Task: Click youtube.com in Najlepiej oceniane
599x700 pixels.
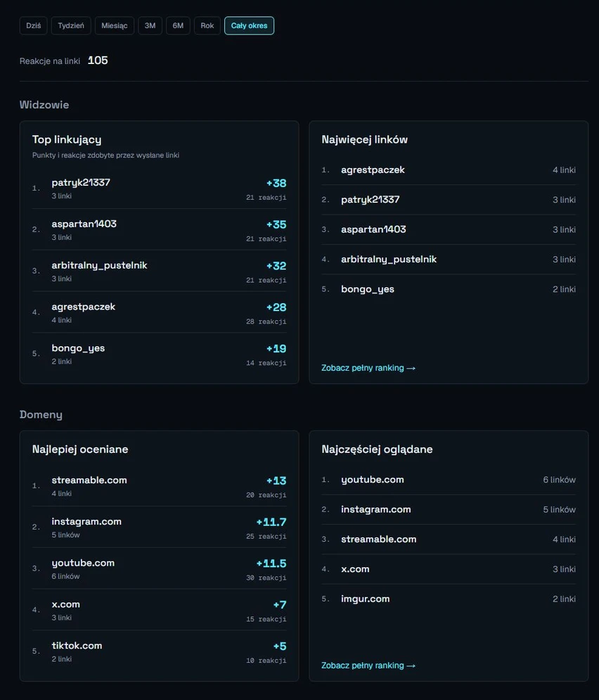Action: coord(83,563)
